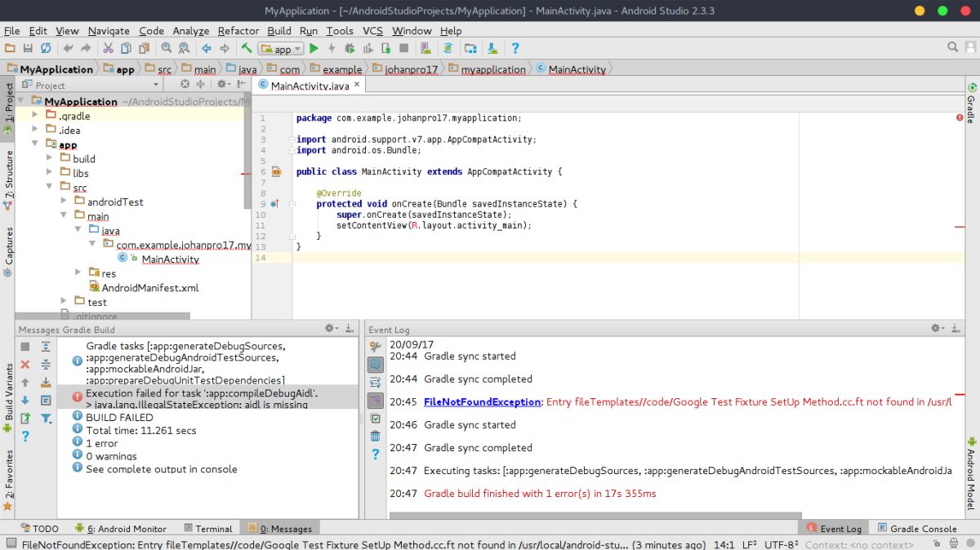The width and height of the screenshot is (980, 550).
Task: Switch to the Terminal tool window tab
Action: 207,529
